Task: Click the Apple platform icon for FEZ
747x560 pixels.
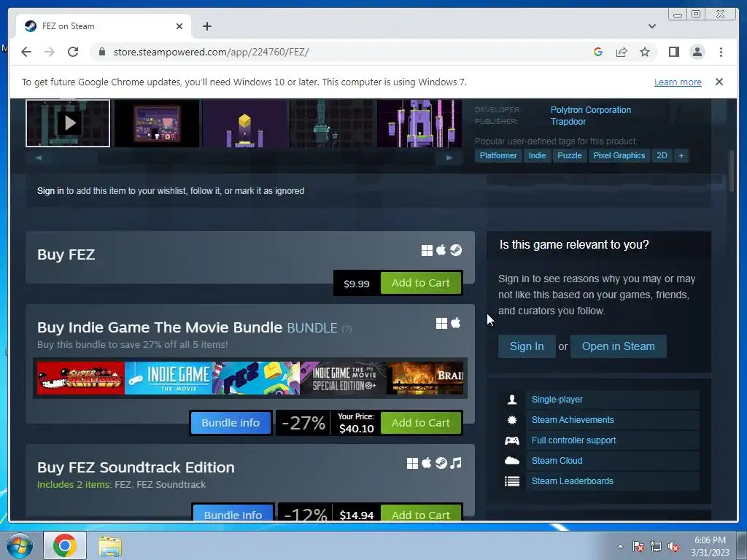Action: [x=441, y=250]
